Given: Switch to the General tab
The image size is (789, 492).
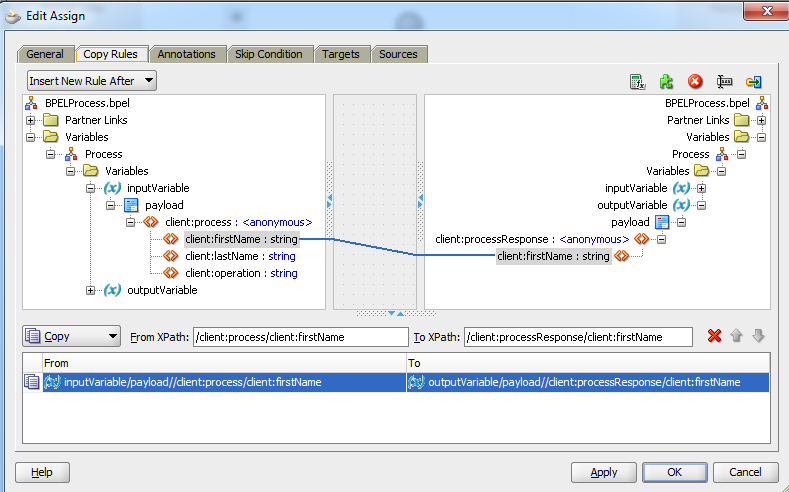Looking at the screenshot, I should (45, 54).
